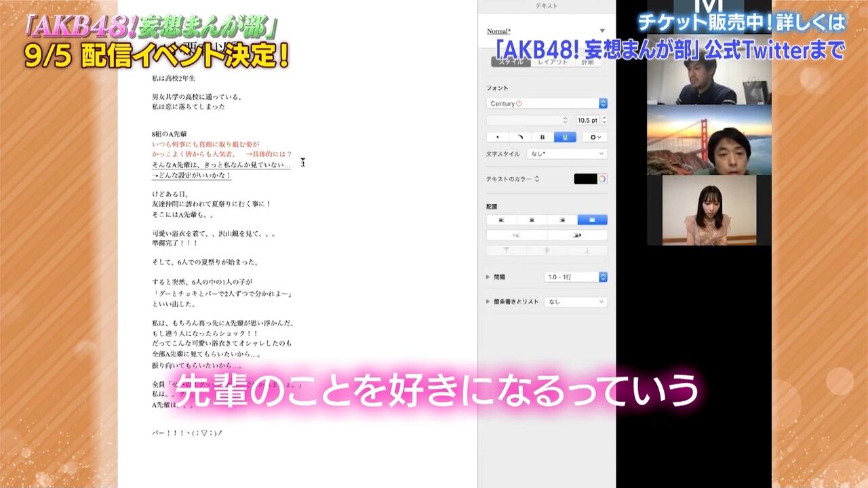The image size is (868, 488).
Task: Click the テキスト panel header
Action: pos(547,5)
